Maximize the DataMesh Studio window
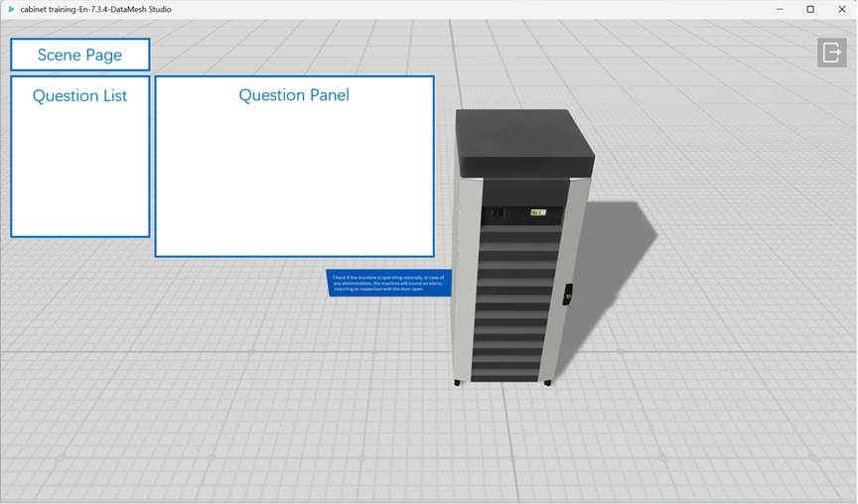The height and width of the screenshot is (504, 858). coord(810,9)
